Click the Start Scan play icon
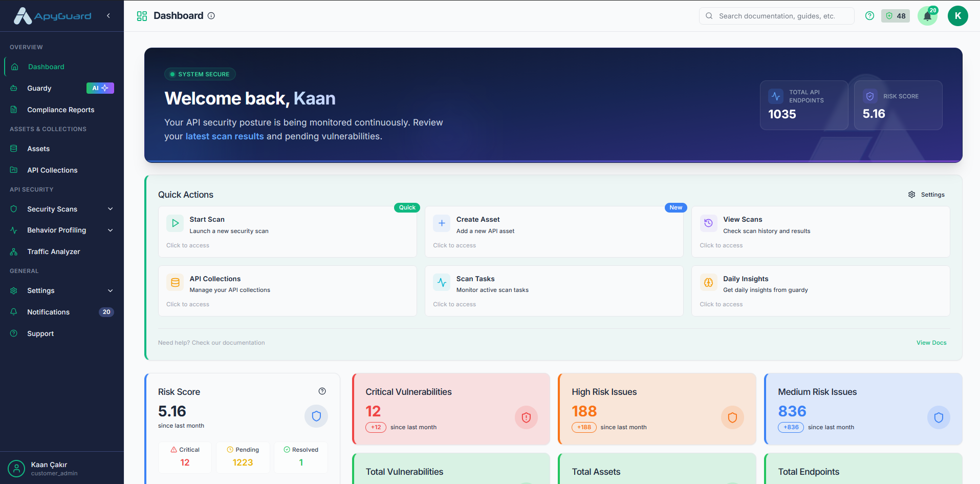The height and width of the screenshot is (484, 980). (x=175, y=223)
